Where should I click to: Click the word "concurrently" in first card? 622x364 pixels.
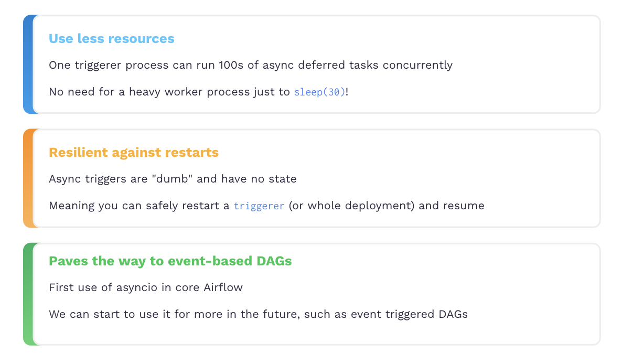417,65
